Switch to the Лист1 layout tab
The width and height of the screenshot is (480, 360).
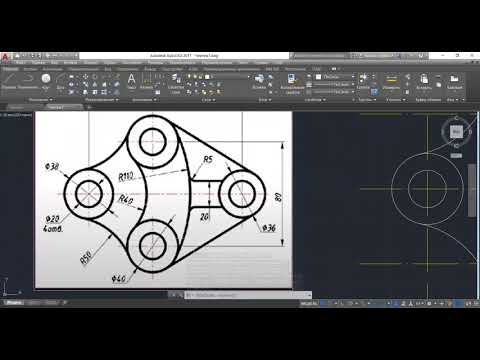pos(33,303)
